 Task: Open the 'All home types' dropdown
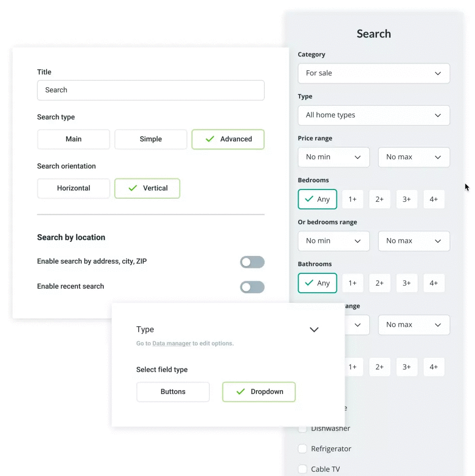(374, 115)
